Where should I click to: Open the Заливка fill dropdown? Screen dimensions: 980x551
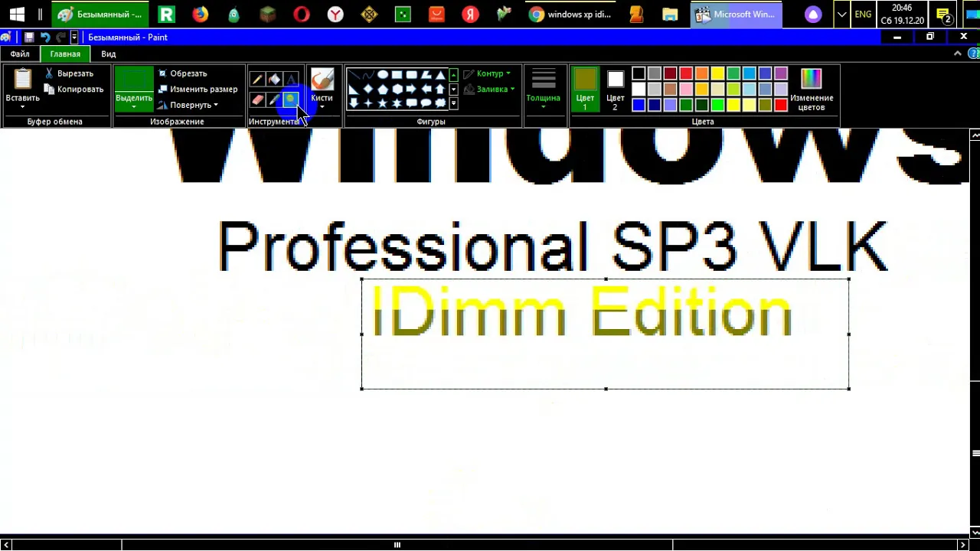[x=489, y=89]
